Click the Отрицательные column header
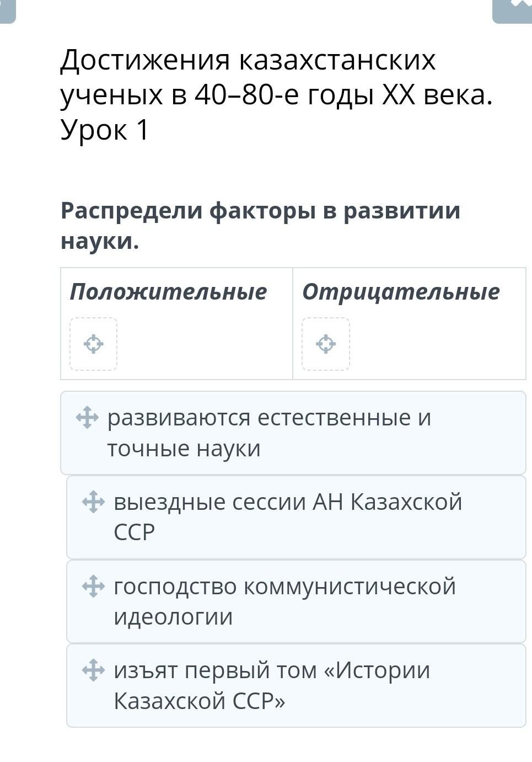Image resolution: width=532 pixels, height=762 pixels. [401, 291]
